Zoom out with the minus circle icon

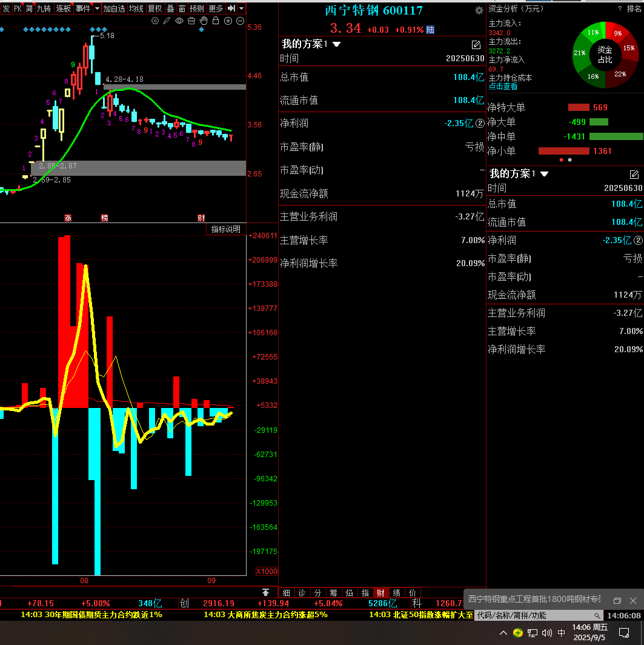pyautogui.click(x=241, y=21)
